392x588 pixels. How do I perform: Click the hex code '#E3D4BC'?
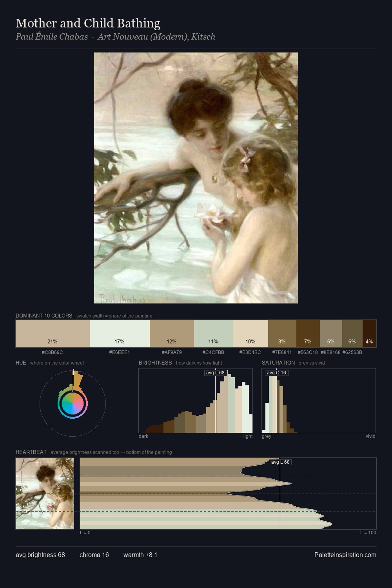[250, 352]
